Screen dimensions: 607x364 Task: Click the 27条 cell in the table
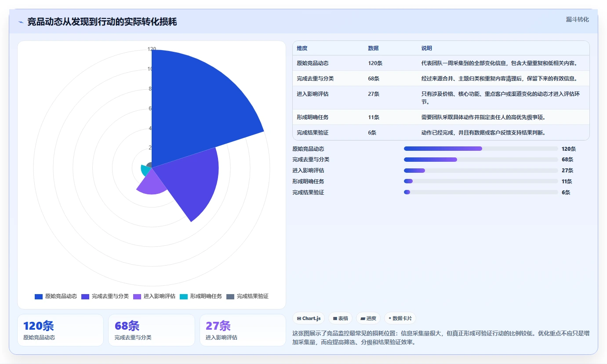coord(374,94)
